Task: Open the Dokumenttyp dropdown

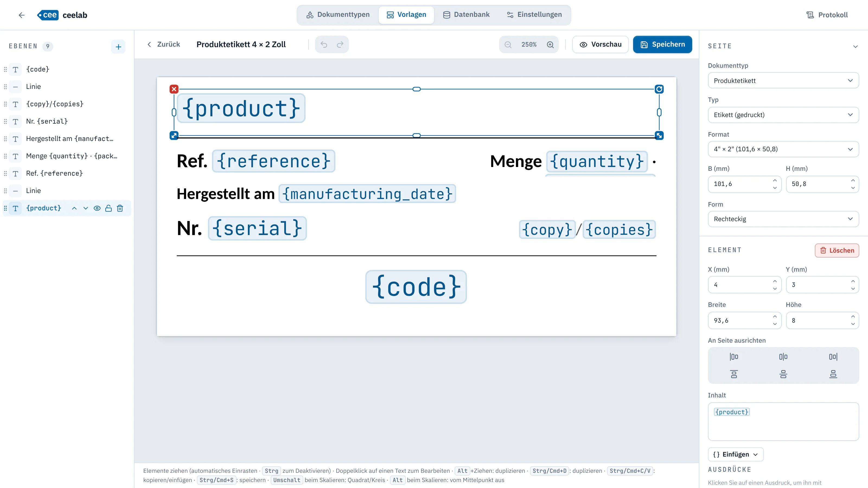Action: point(783,81)
